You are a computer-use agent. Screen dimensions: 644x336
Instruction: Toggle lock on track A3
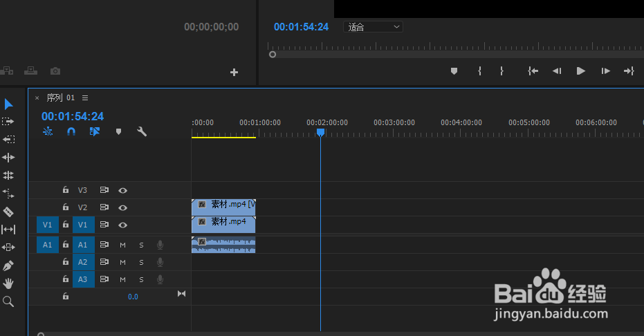[x=65, y=279]
